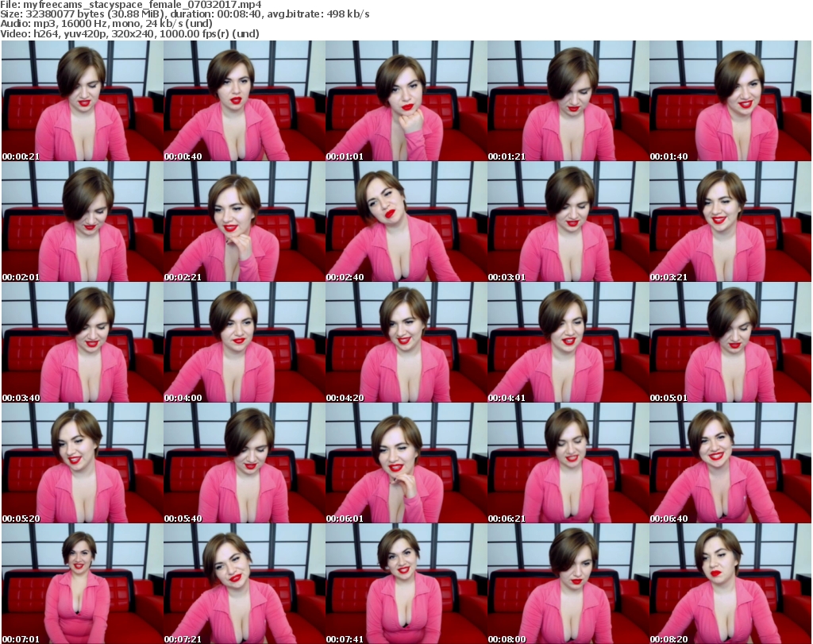The height and width of the screenshot is (644, 813).
Task: Click the frame timestamped 00:06:21
Action: [568, 463]
